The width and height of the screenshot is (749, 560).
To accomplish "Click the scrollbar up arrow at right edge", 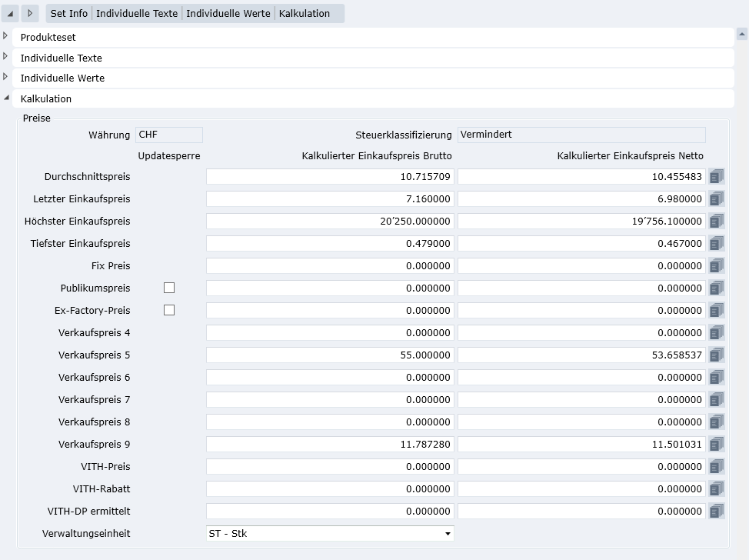I will (742, 34).
